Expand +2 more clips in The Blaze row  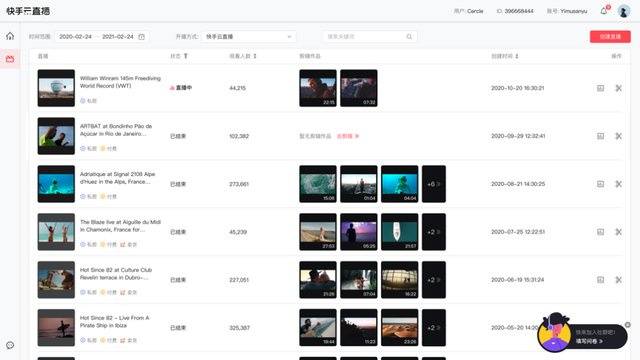pyautogui.click(x=433, y=232)
